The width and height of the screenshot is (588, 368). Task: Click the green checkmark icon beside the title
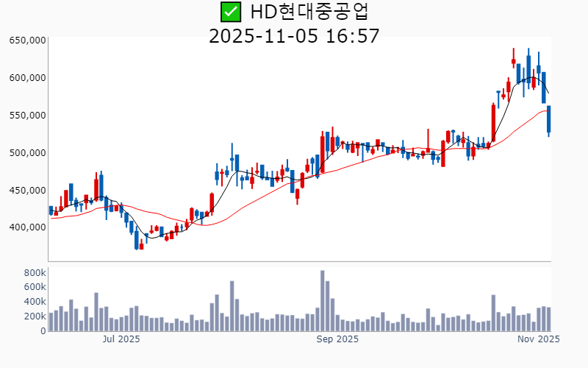231,12
